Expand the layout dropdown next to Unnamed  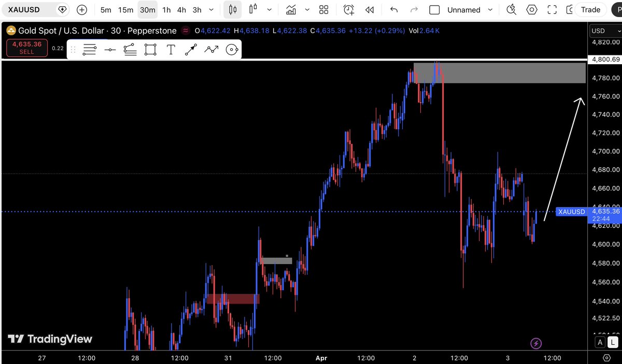coord(490,9)
